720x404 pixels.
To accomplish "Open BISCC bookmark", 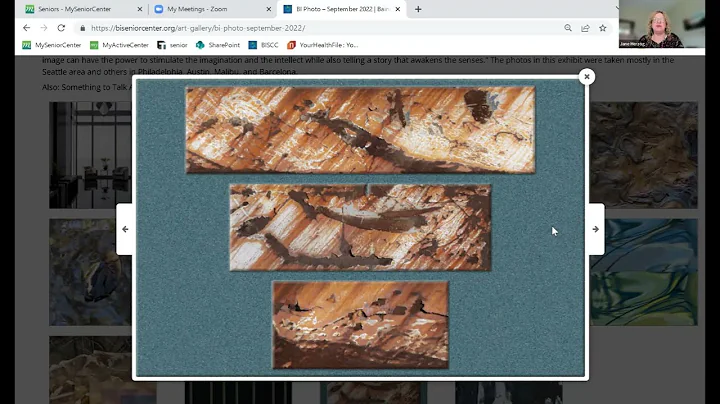I will 263,45.
